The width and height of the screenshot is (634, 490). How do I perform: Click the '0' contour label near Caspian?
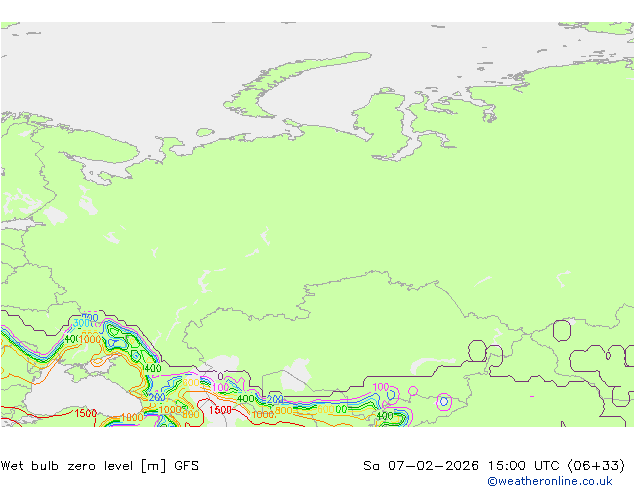pos(220,376)
